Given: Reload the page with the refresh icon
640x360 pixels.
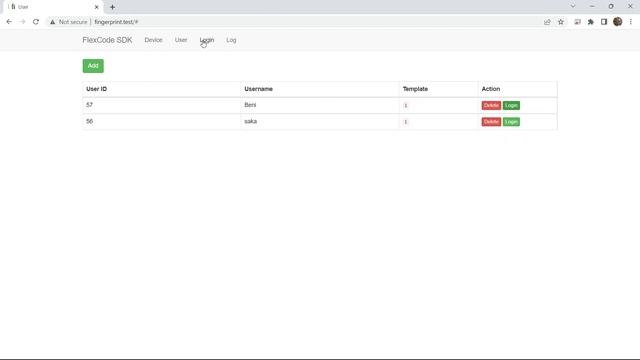Looking at the screenshot, I should click(36, 22).
